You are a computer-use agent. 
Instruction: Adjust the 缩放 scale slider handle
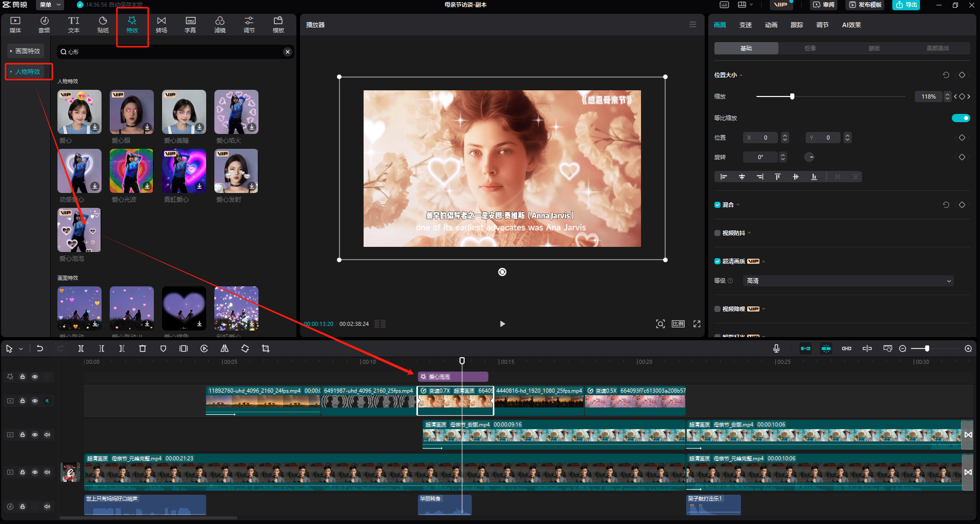(792, 96)
